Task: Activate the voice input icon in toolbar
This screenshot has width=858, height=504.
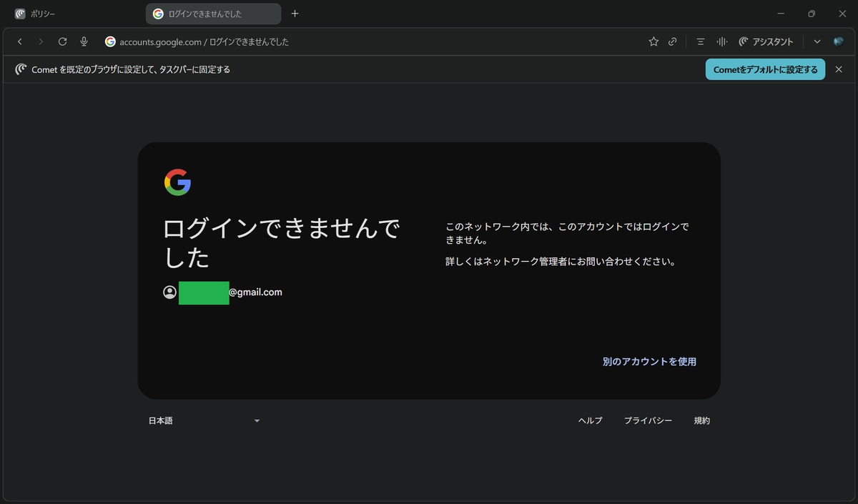Action: [x=721, y=41]
